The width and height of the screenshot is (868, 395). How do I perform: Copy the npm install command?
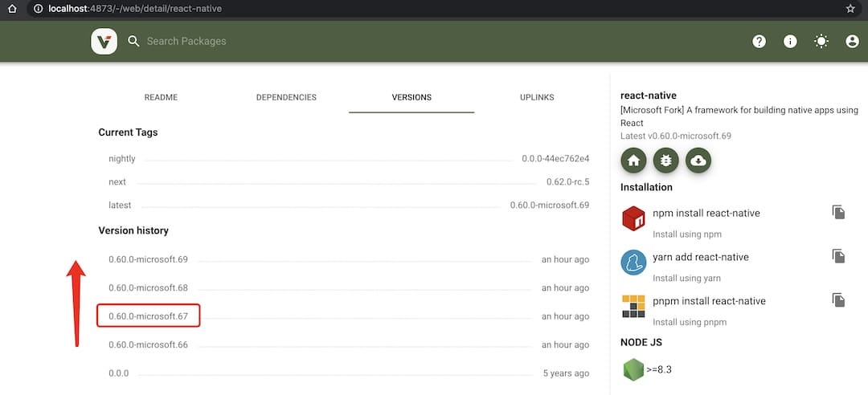[x=838, y=213]
